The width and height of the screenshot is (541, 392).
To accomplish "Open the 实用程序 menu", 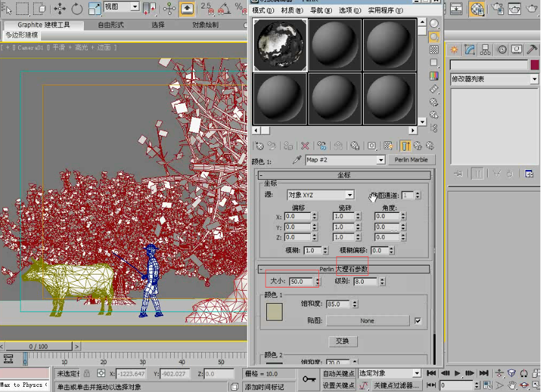I will tap(385, 10).
